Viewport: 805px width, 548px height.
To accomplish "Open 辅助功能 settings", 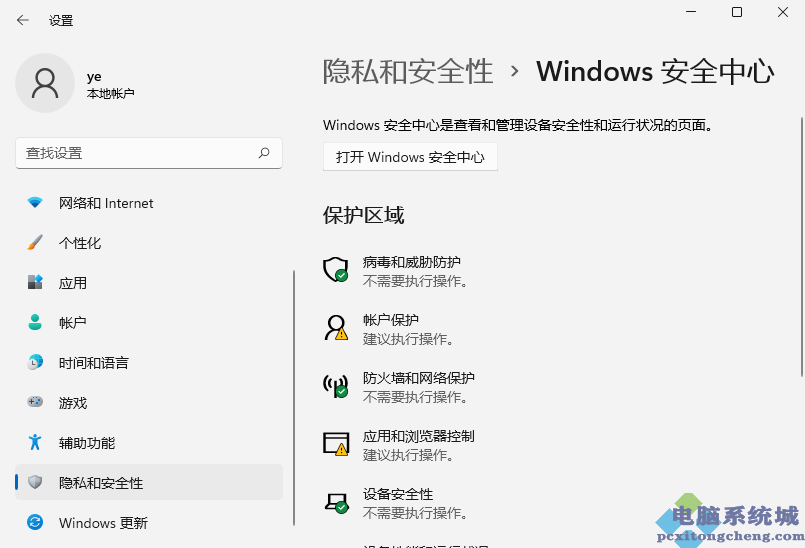I will [149, 442].
